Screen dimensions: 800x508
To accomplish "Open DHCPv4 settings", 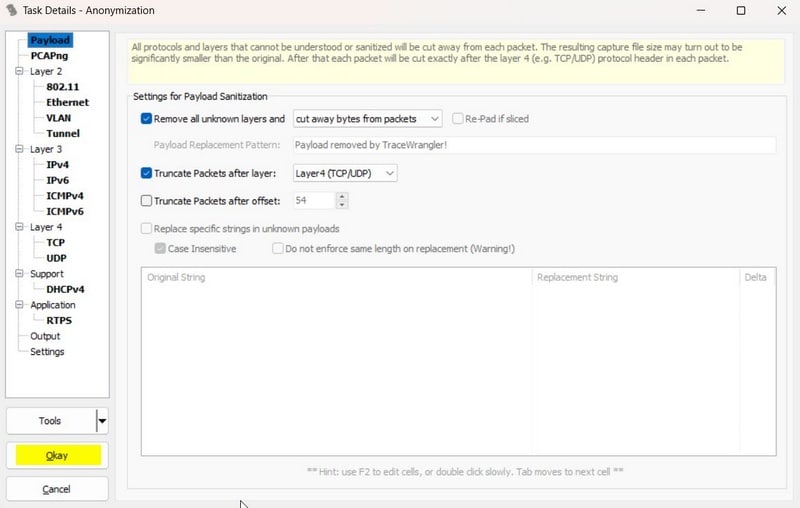I will click(65, 289).
